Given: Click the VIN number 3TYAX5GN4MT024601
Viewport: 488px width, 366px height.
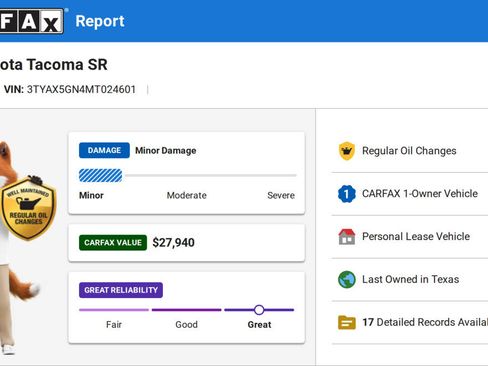Looking at the screenshot, I should (x=81, y=89).
